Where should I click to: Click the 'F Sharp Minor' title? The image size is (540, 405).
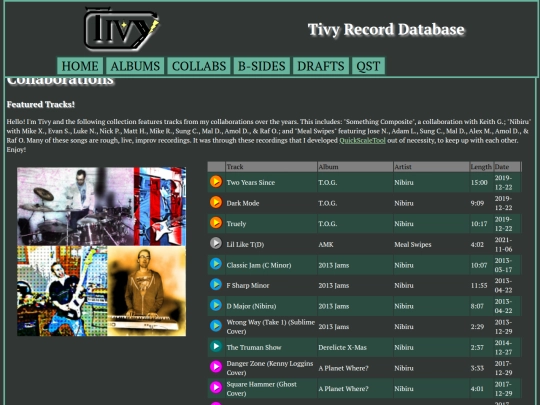[248, 285]
